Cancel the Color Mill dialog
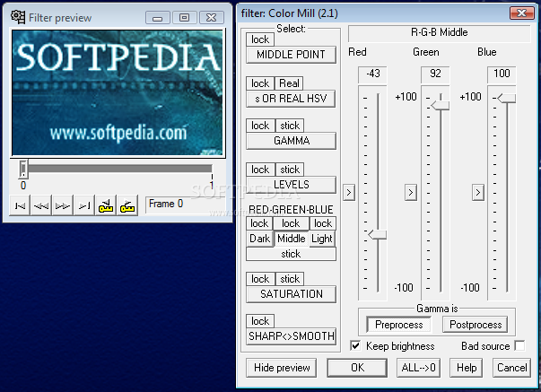Viewport: 541px width, 392px height. point(511,368)
